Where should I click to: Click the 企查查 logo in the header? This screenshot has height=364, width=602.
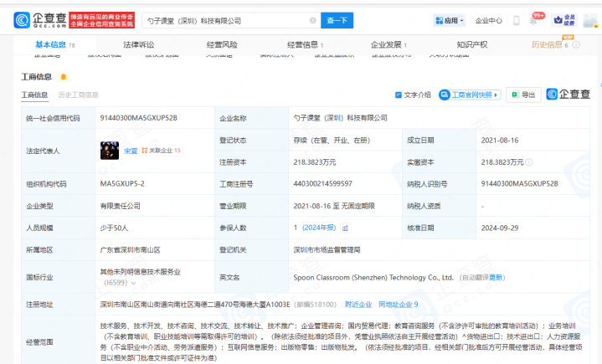click(x=38, y=20)
